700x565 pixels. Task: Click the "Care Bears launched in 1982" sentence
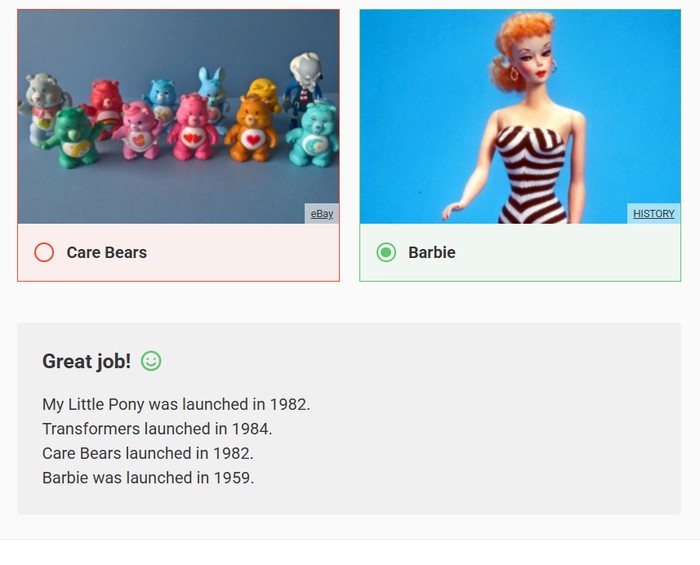coord(147,453)
